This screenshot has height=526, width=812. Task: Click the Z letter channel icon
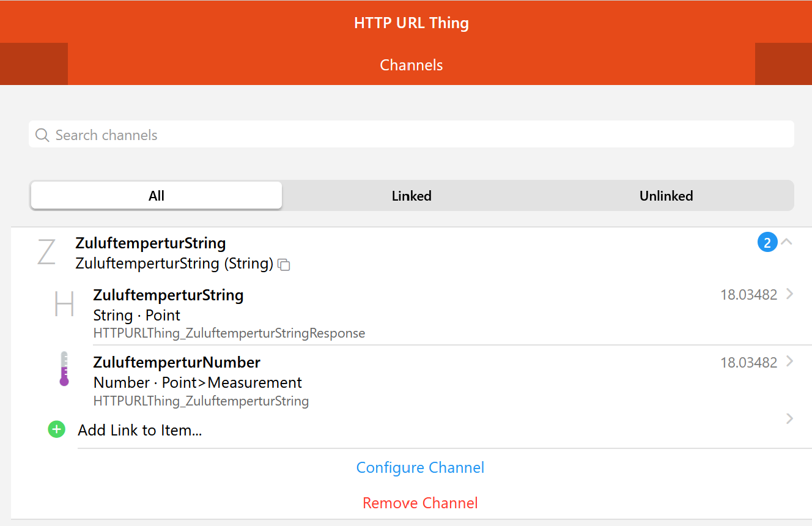tap(46, 253)
